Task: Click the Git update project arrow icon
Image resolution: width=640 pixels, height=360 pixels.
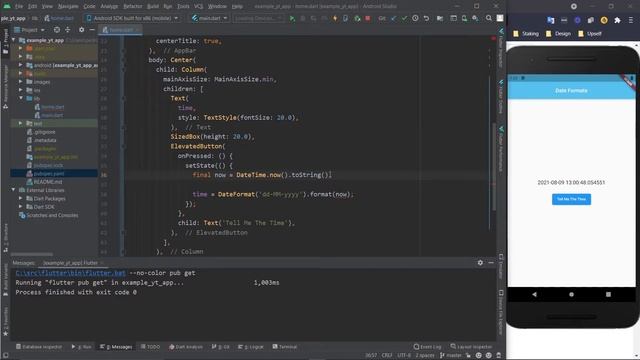Action: point(393,18)
